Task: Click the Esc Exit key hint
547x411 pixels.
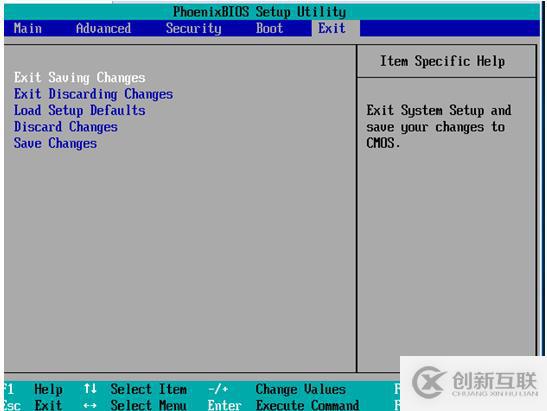Action: (33, 405)
